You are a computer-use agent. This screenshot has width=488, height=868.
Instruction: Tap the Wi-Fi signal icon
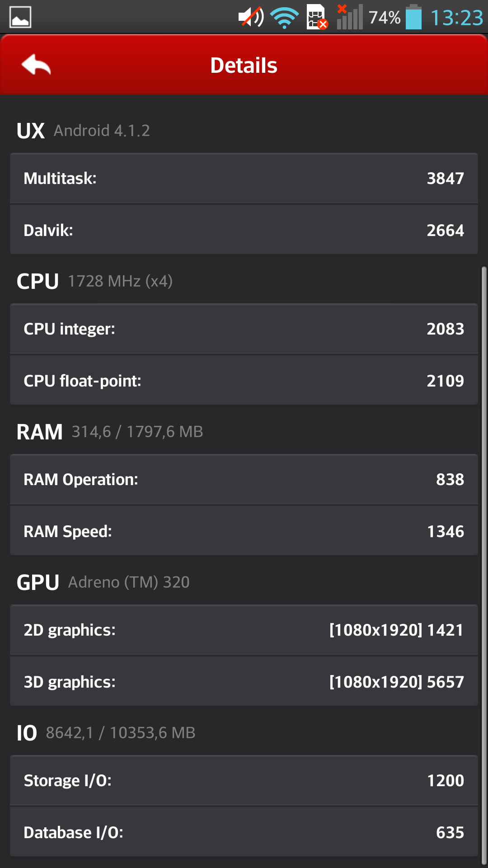(x=284, y=18)
